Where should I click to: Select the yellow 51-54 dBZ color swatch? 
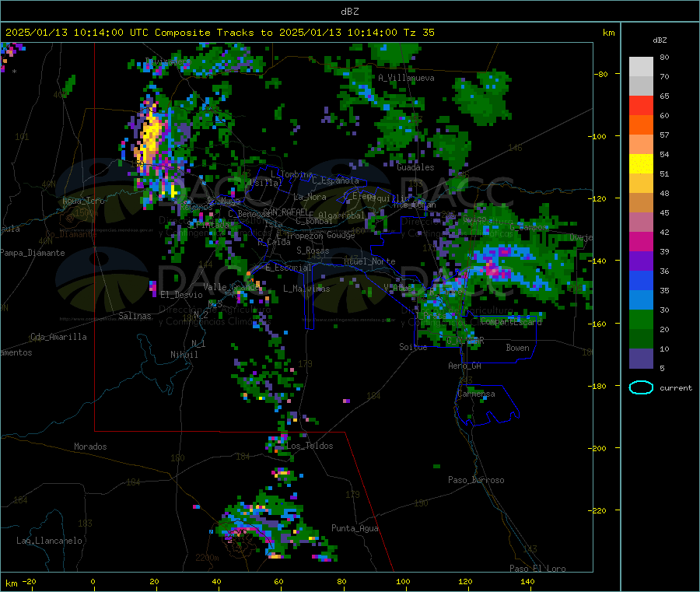(641, 164)
